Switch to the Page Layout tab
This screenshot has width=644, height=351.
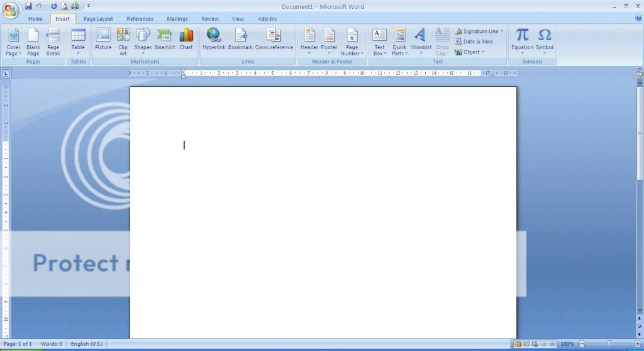[98, 19]
